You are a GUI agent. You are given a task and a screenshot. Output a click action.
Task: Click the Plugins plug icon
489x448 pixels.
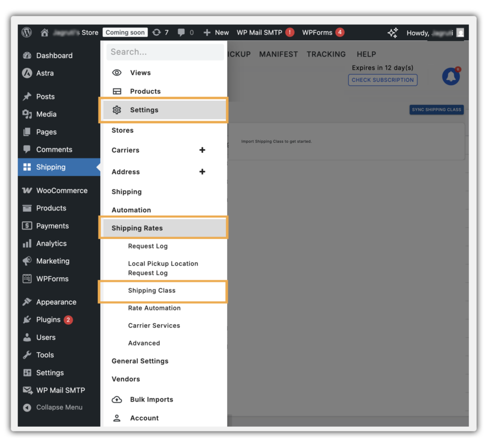pyautogui.click(x=27, y=319)
